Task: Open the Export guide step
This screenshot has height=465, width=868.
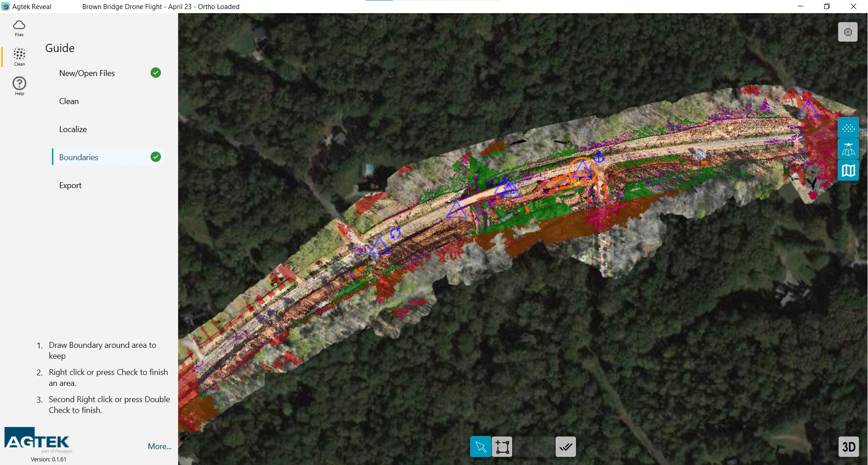Action: click(x=70, y=185)
